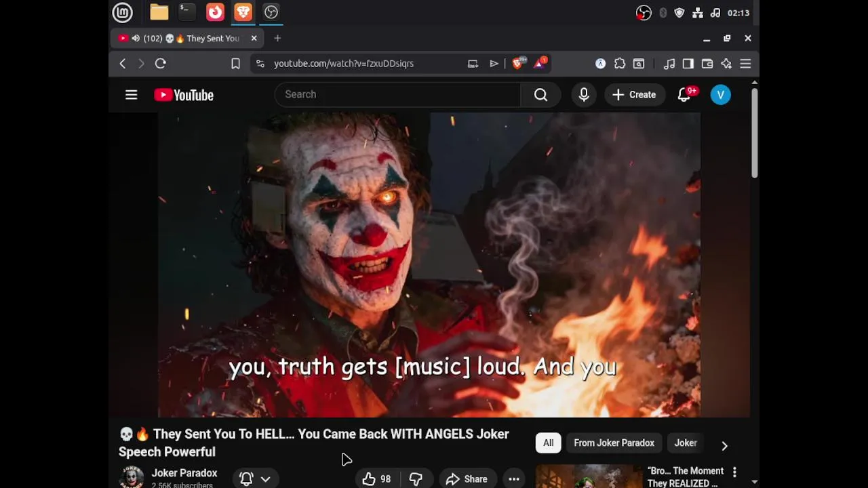Open more actions three-dot menu
The width and height of the screenshot is (868, 488).
[x=514, y=479]
